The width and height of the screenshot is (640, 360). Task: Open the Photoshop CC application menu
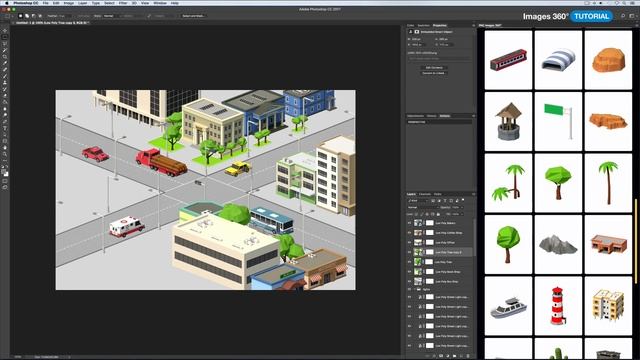click(26, 3)
